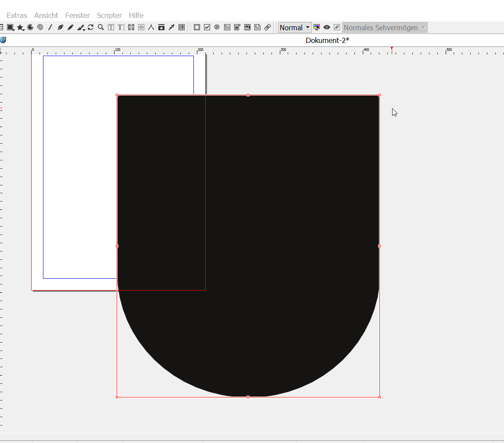Open the Normal preview quality dropdown
This screenshot has width=504, height=443.
tap(295, 28)
